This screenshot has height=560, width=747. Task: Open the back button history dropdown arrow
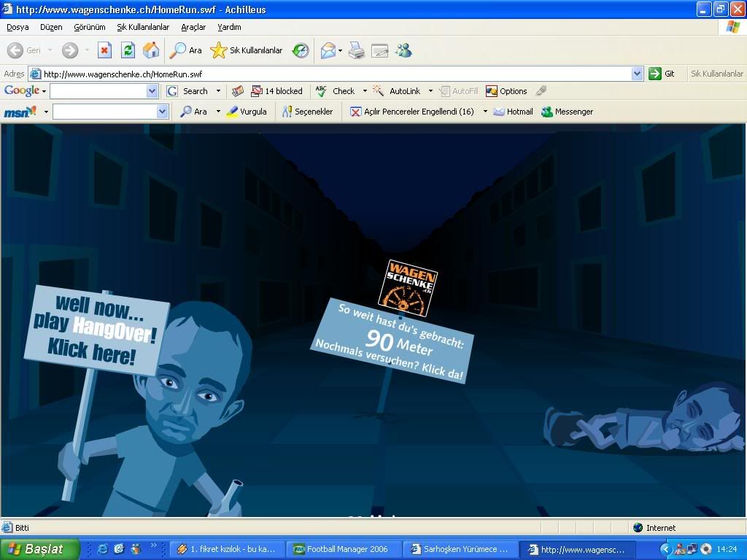(50, 50)
